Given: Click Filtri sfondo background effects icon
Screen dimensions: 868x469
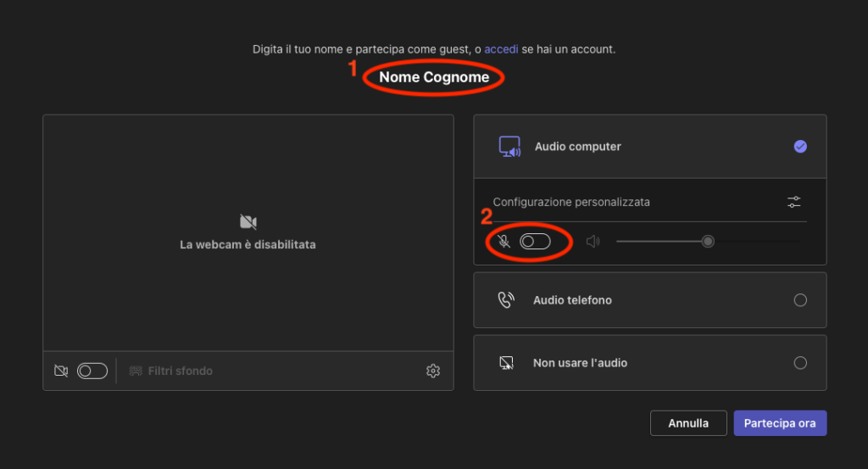Looking at the screenshot, I should pos(136,371).
